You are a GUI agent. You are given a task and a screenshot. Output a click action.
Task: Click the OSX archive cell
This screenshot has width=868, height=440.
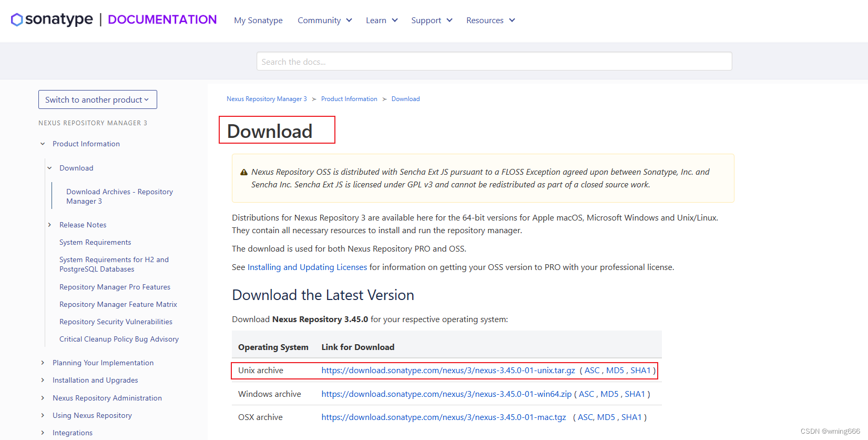coord(260,417)
